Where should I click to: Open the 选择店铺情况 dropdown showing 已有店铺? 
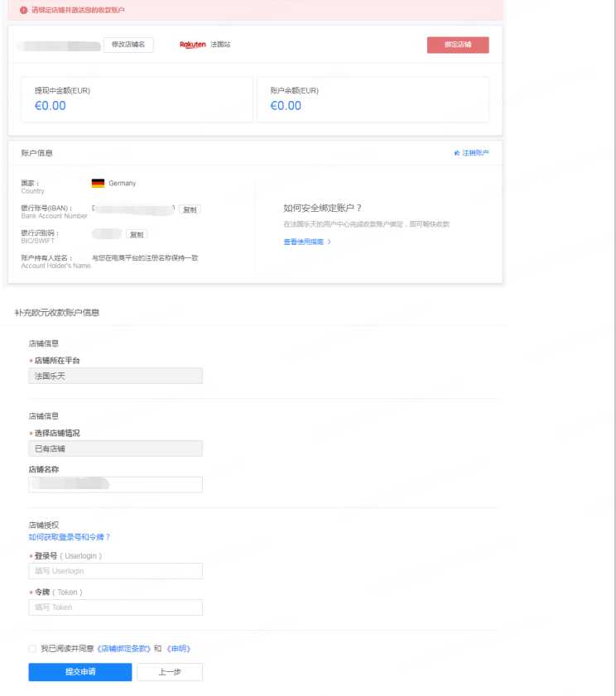click(115, 449)
